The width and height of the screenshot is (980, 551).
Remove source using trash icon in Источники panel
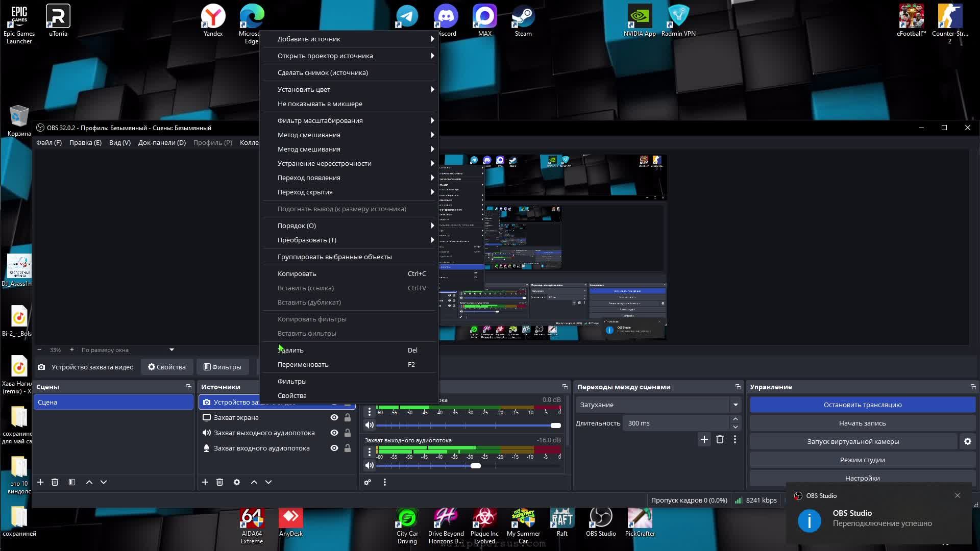point(219,482)
